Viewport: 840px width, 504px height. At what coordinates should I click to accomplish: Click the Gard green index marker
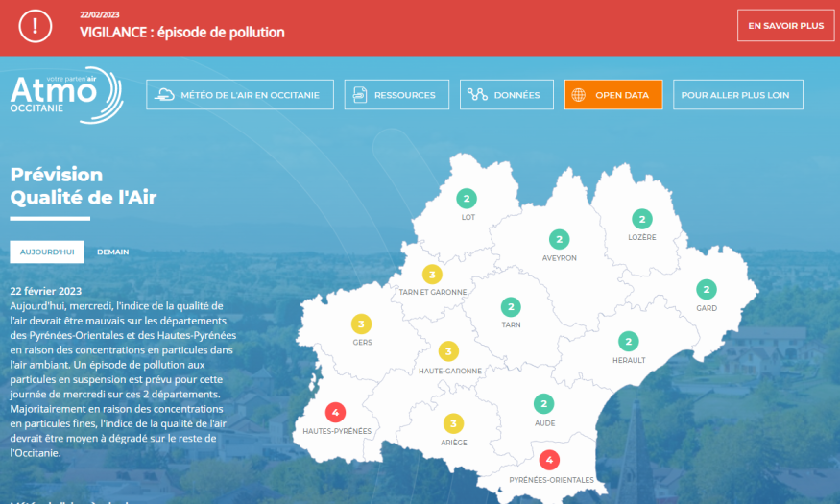click(x=707, y=290)
